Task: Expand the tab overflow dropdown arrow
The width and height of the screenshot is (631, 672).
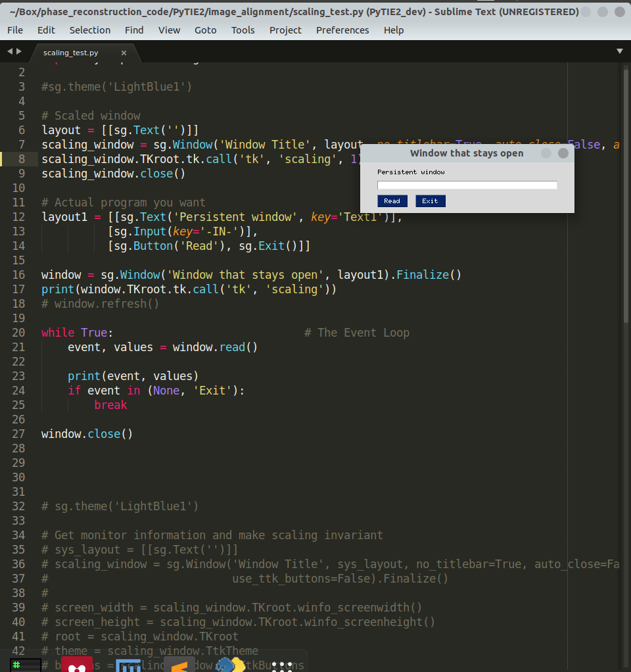Action: [619, 51]
